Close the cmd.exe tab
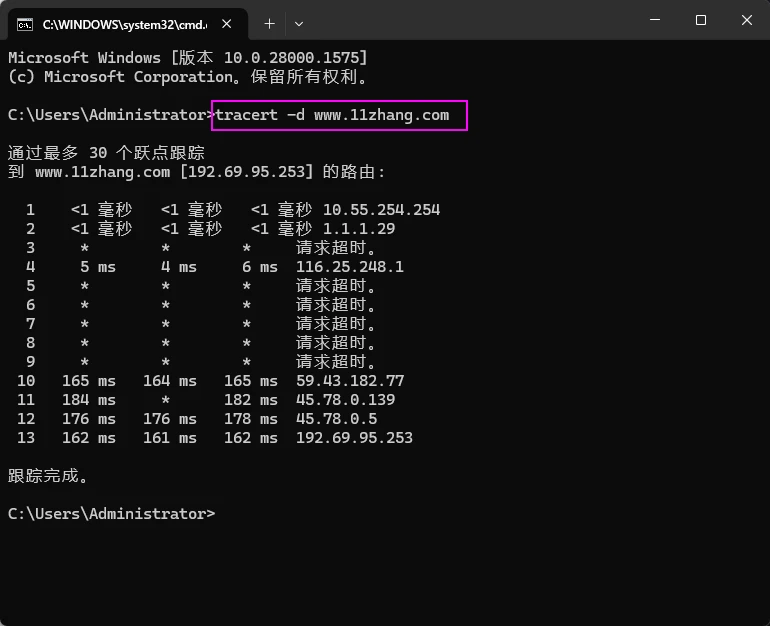This screenshot has height=626, width=770. [226, 24]
